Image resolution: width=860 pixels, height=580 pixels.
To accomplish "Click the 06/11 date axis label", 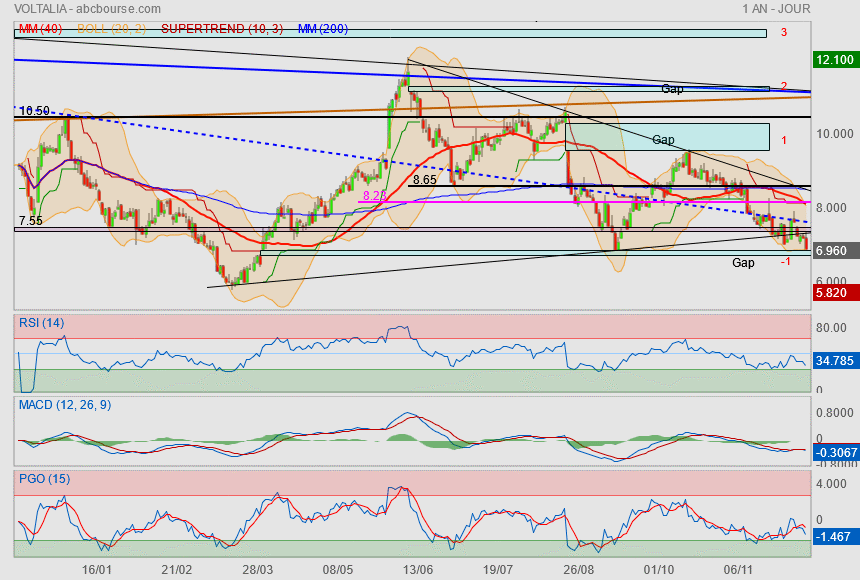I will (739, 569).
